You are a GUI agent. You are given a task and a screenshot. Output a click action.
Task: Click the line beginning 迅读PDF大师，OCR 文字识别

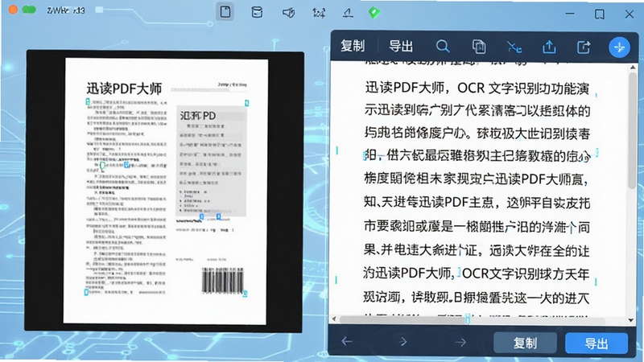pyautogui.click(x=477, y=88)
